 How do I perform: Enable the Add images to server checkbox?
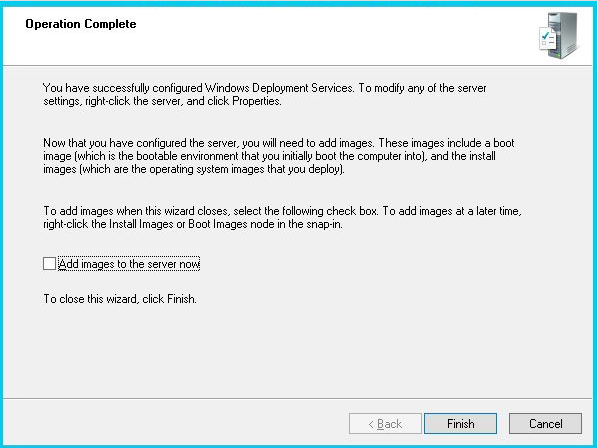pos(50,263)
